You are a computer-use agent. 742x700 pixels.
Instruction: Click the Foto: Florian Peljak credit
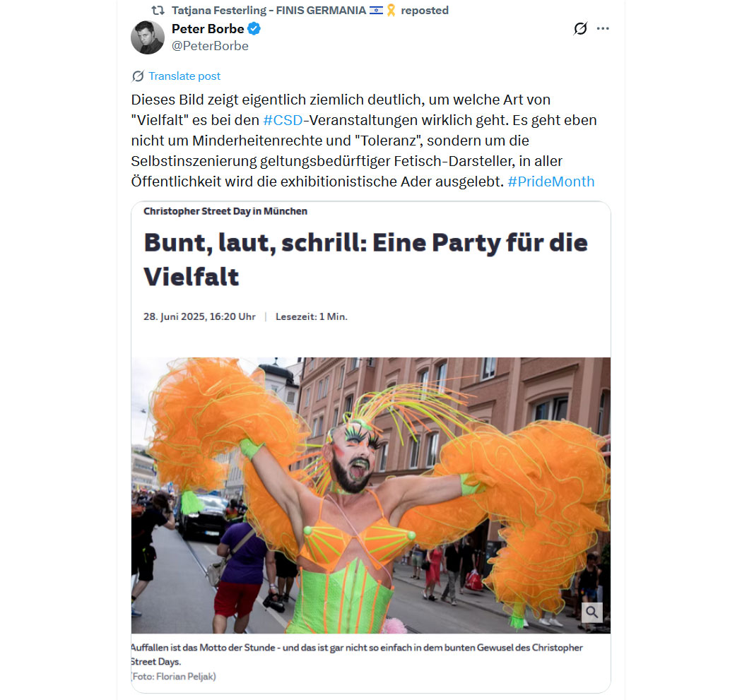[x=174, y=677]
